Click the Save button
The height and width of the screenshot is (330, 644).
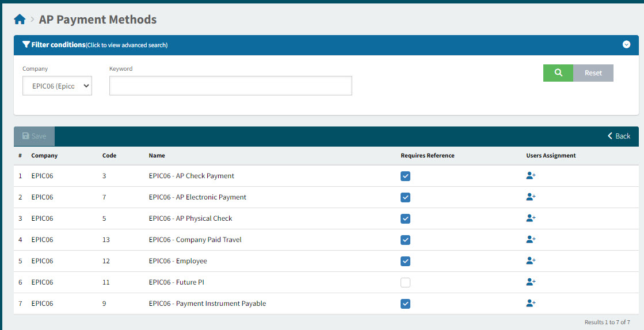coord(34,136)
